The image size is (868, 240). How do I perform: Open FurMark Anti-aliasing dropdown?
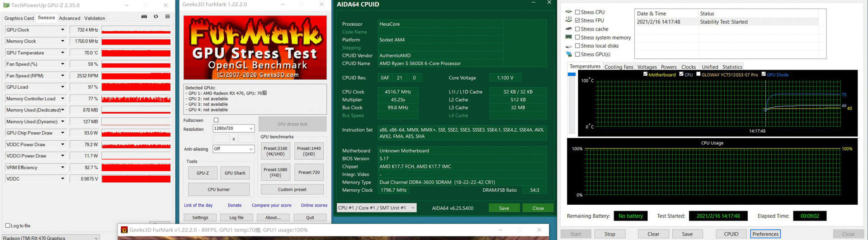(x=233, y=149)
